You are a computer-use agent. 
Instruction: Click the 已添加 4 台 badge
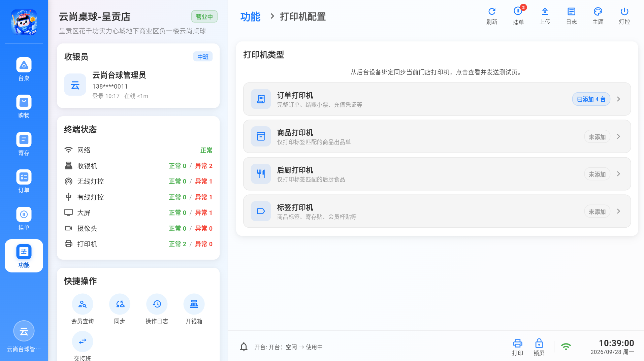click(x=591, y=99)
